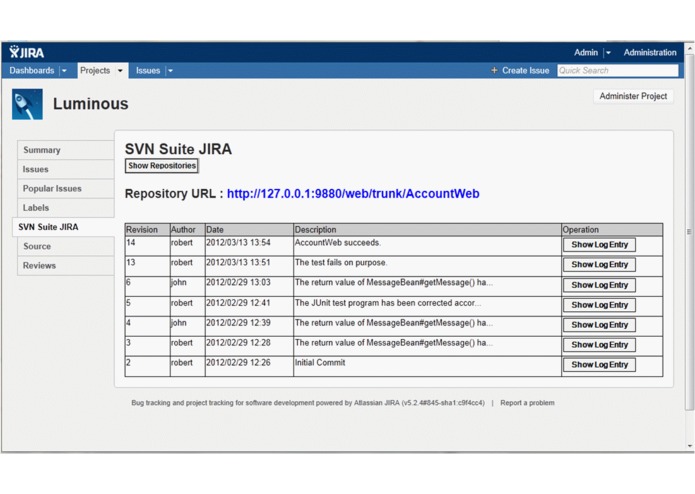Select the Reviews sidebar tab

[x=66, y=265]
